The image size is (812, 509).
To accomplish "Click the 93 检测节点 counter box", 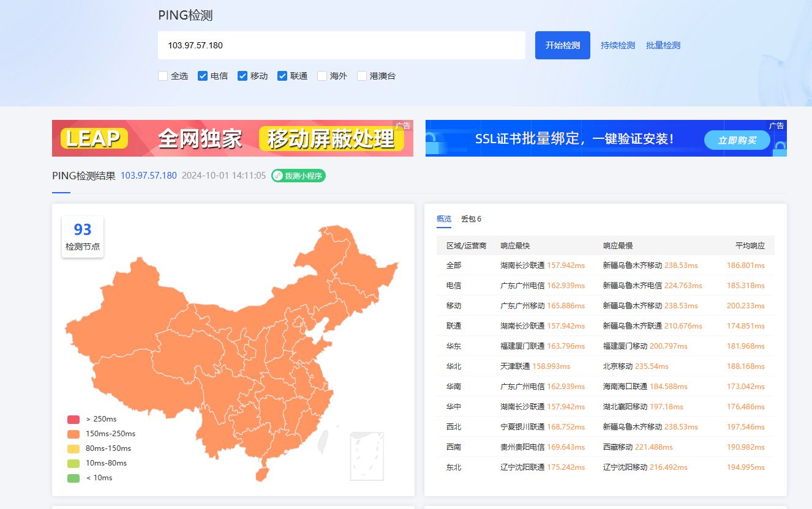I will [x=83, y=237].
